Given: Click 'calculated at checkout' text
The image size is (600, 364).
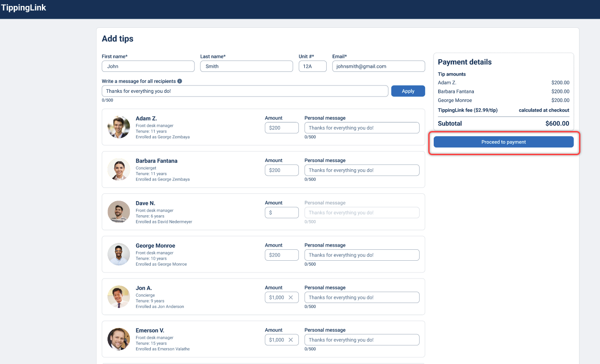Looking at the screenshot, I should [x=544, y=110].
